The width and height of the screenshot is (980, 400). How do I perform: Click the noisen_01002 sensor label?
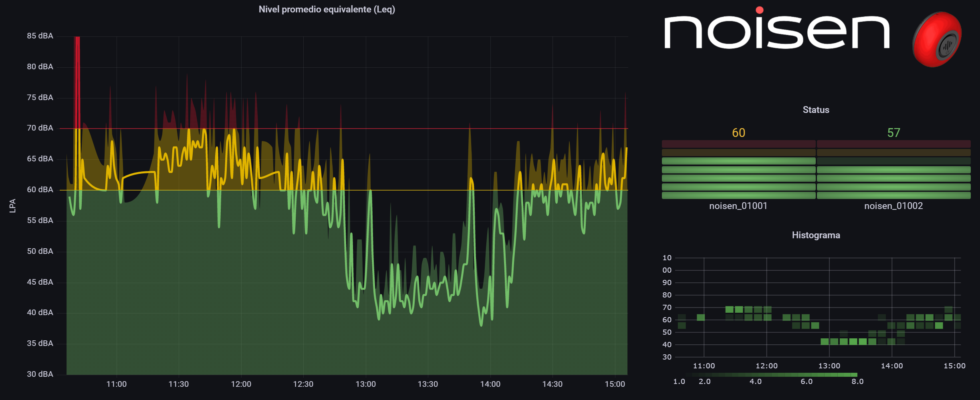click(x=893, y=206)
